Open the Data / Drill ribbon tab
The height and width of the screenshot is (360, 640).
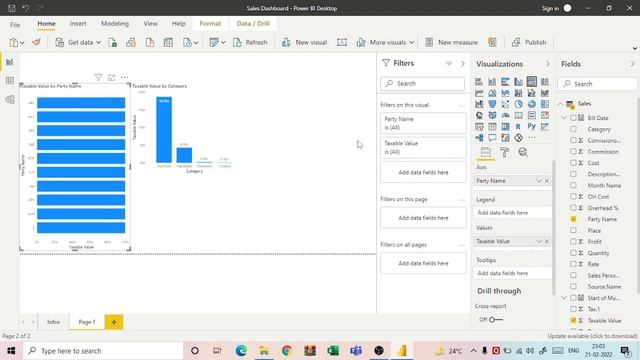pos(253,24)
